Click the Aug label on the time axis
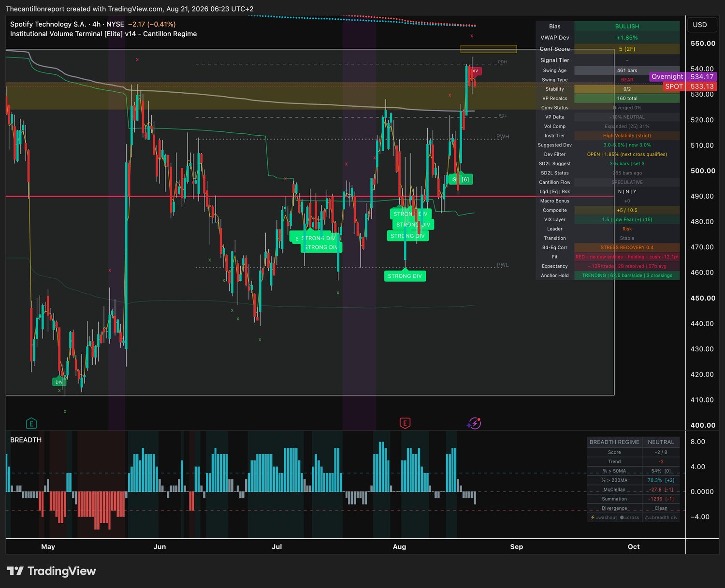725x588 pixels. pos(399,547)
